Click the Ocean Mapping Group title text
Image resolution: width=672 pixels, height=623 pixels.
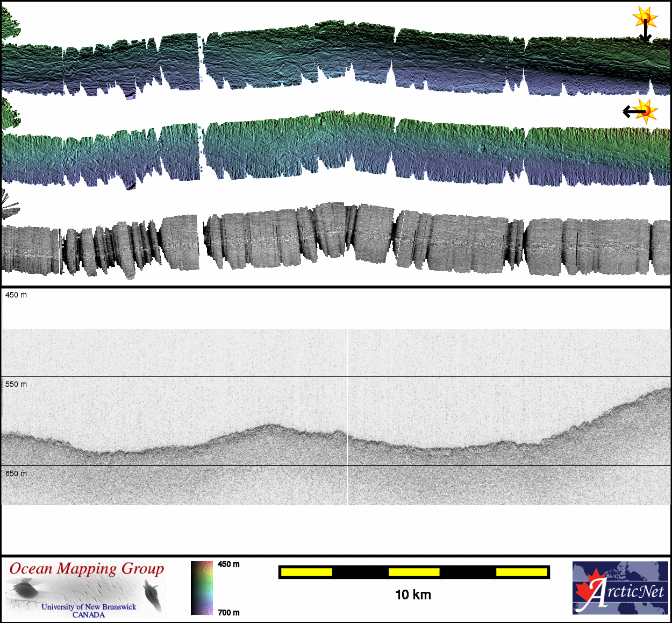tap(87, 569)
